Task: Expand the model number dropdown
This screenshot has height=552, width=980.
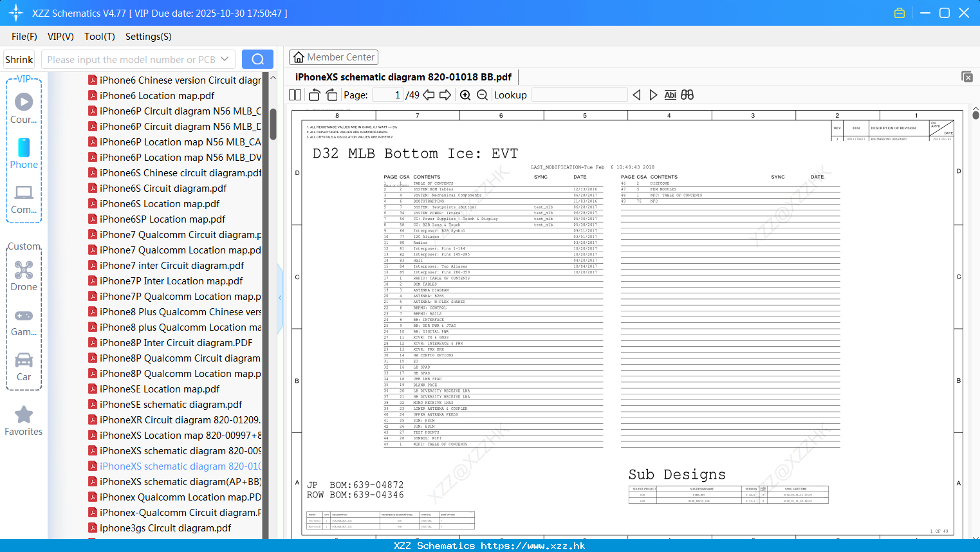Action: coord(225,59)
